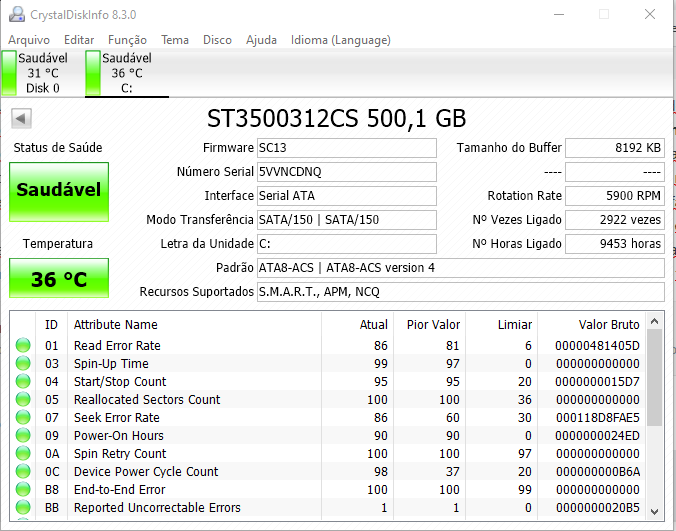The height and width of the screenshot is (531, 676).
Task: Click green status dot for Device Power Cycle Count
Action: coord(23,472)
